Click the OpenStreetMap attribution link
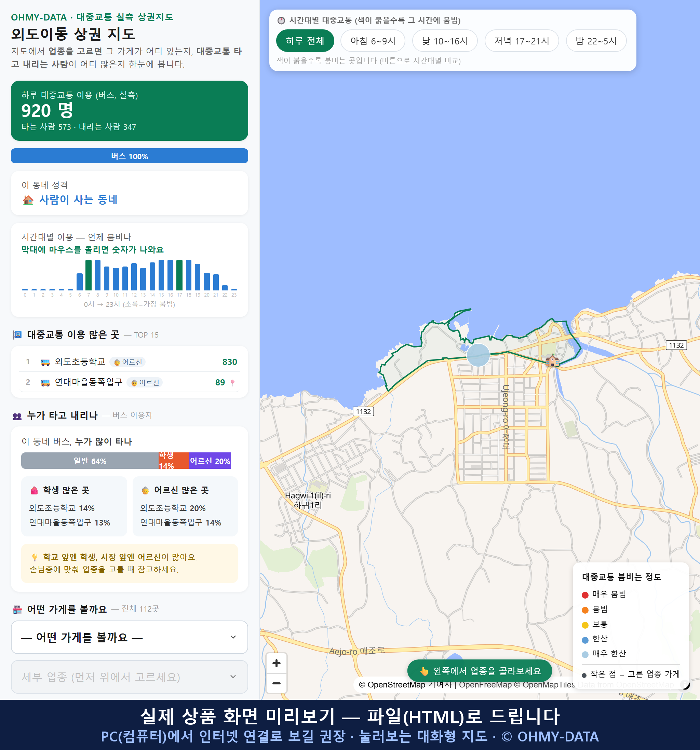This screenshot has width=700, height=750. (x=396, y=685)
